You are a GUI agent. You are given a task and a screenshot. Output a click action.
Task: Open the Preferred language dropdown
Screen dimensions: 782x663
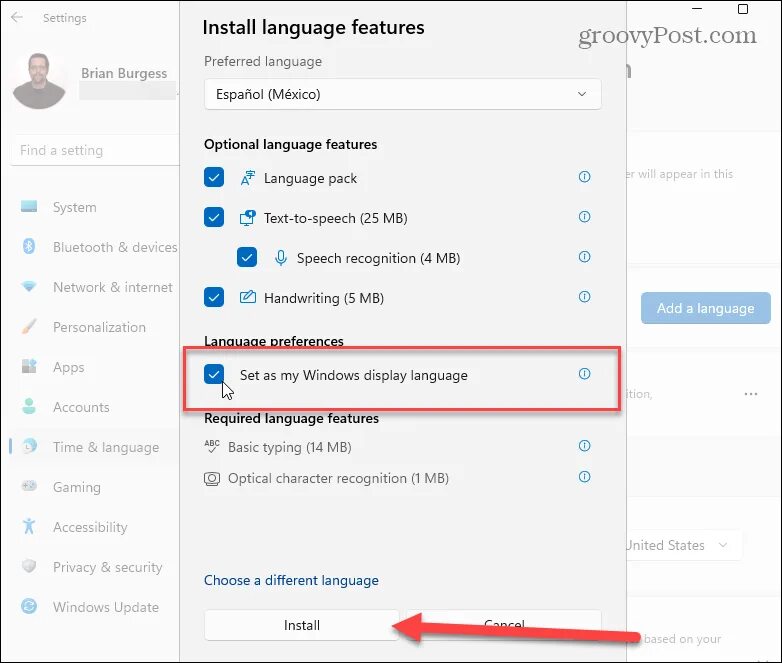[402, 94]
